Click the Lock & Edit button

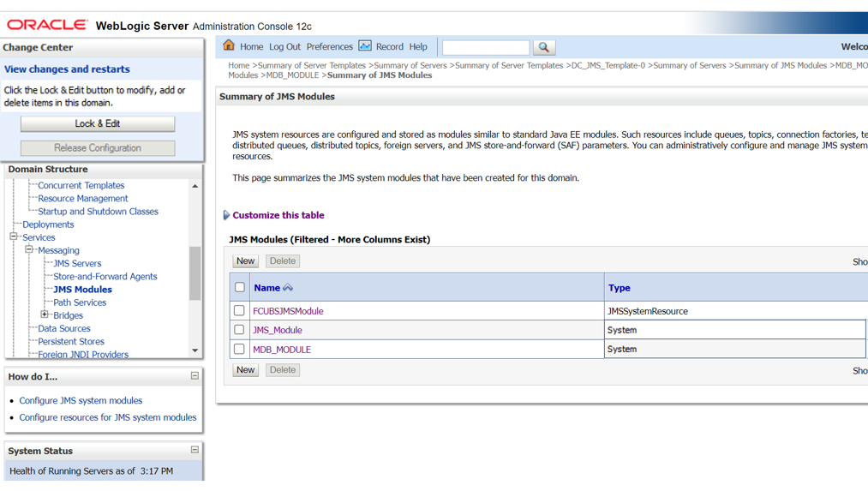click(98, 123)
